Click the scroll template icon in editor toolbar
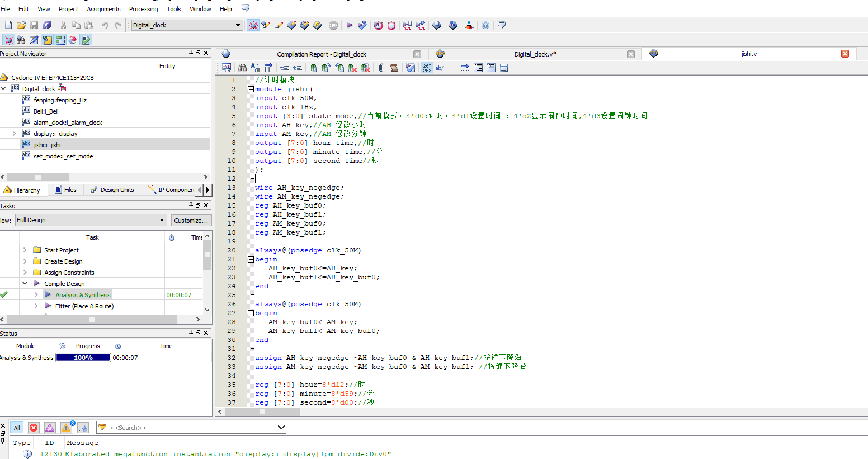Viewport: 868px width, 459px height. (394, 68)
